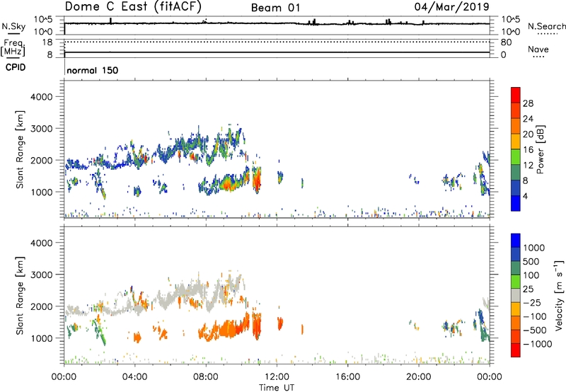566x392 pixels.
Task: Click the 'Beam 01' header text
Action: (276, 8)
